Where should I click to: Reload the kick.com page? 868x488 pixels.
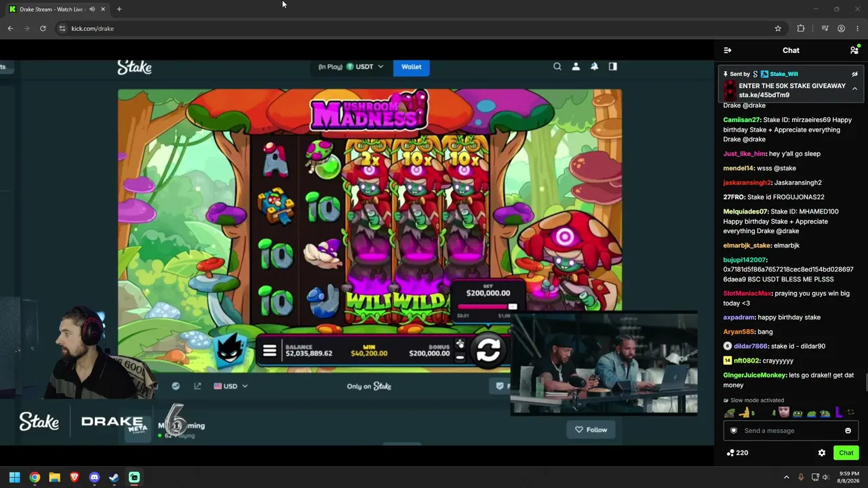tap(43, 28)
